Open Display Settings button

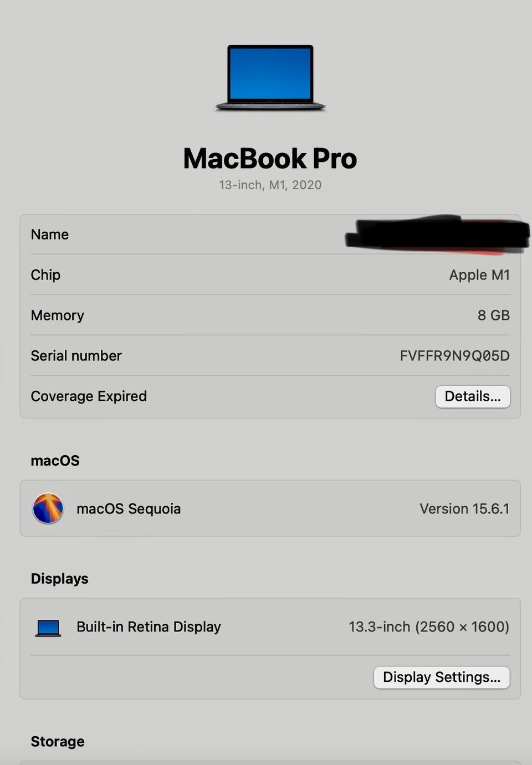442,677
